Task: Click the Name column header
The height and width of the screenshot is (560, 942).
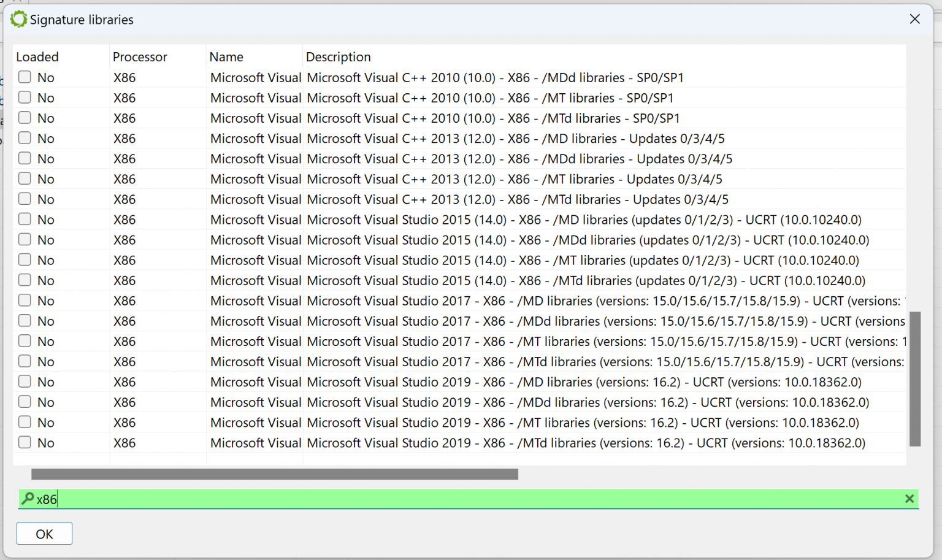Action: tap(226, 56)
